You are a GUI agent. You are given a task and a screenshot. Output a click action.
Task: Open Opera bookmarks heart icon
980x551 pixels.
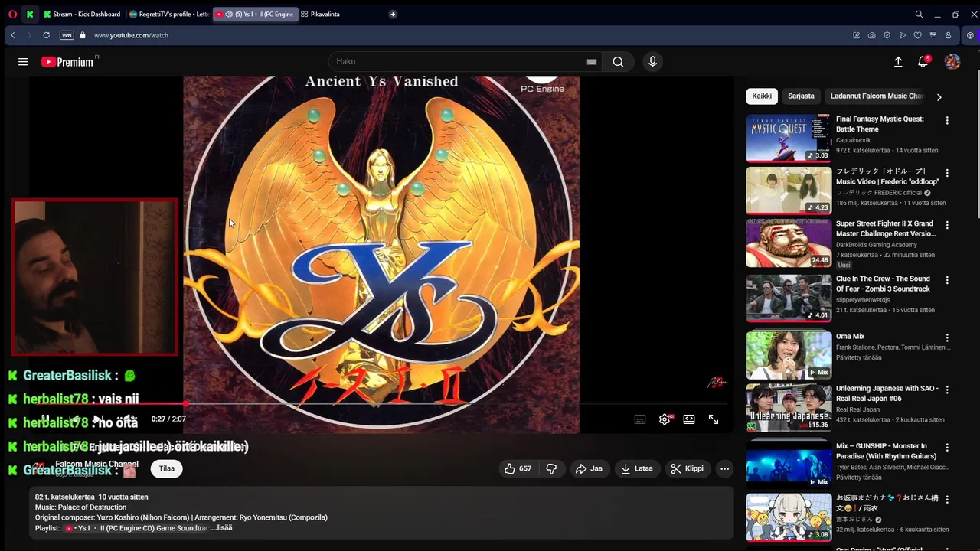[x=917, y=35]
